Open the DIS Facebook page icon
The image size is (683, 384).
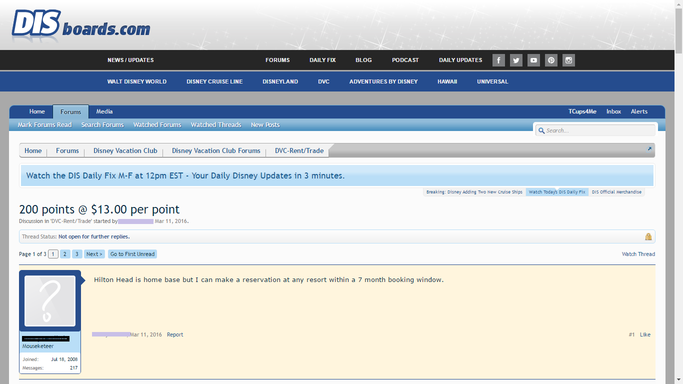coord(498,60)
